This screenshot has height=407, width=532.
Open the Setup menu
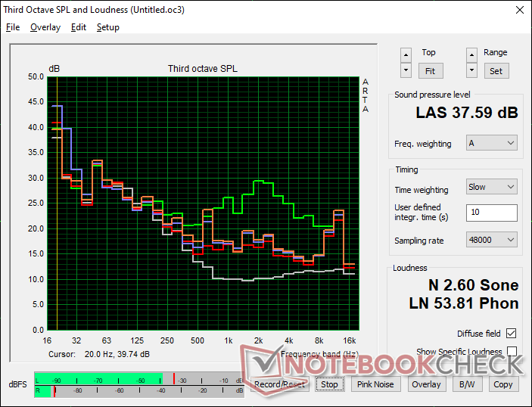108,27
